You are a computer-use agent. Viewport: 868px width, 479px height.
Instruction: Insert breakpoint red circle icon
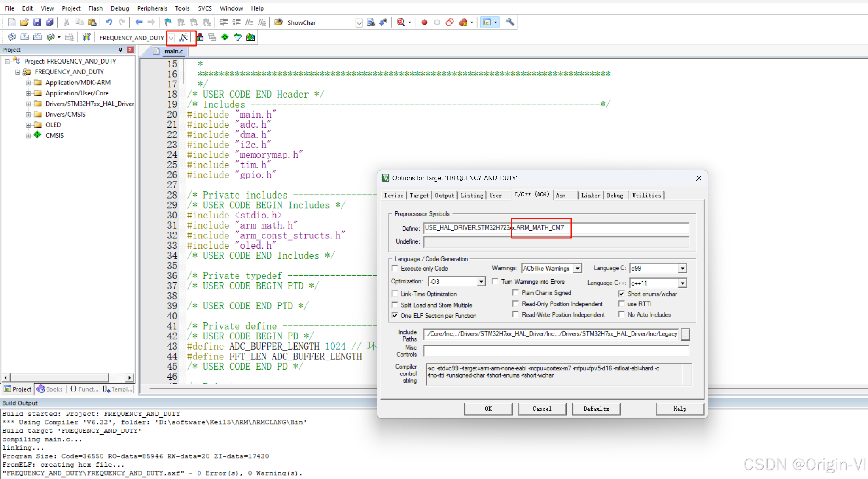(x=424, y=22)
